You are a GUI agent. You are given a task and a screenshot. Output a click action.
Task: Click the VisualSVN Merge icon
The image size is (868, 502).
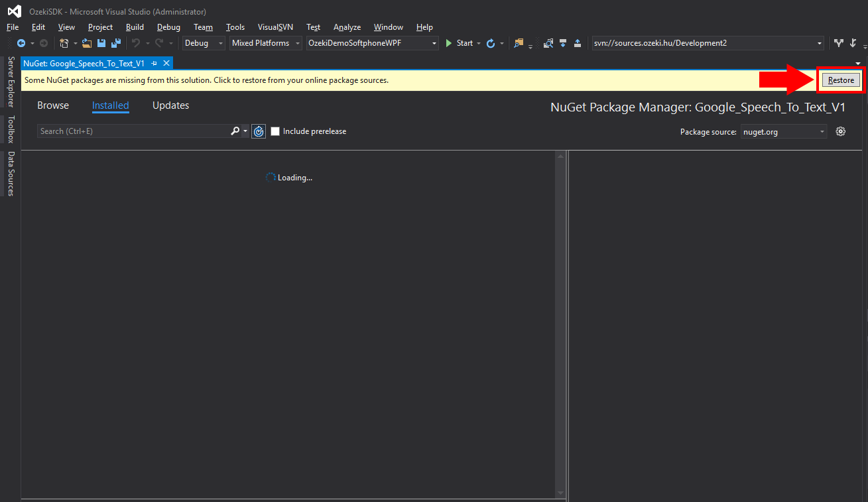click(x=853, y=43)
